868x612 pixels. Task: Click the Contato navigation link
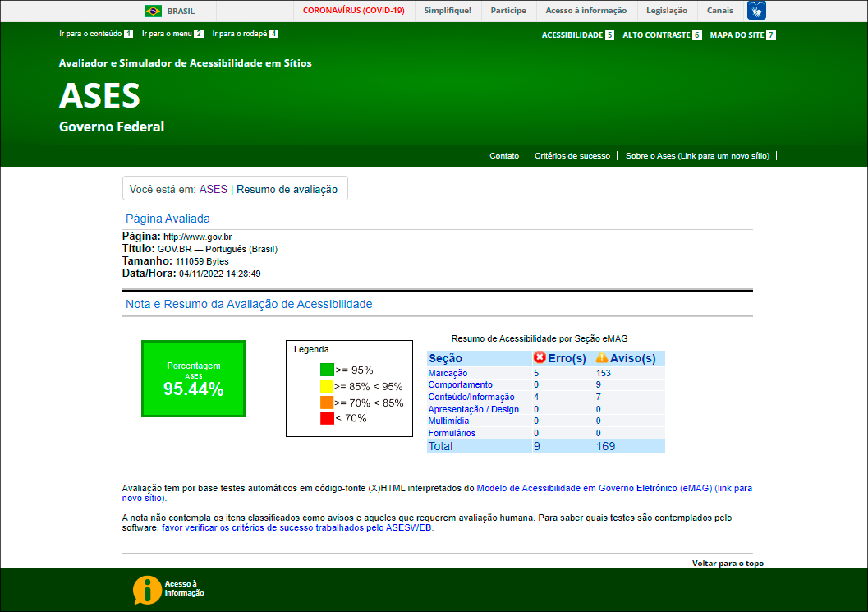coord(504,156)
